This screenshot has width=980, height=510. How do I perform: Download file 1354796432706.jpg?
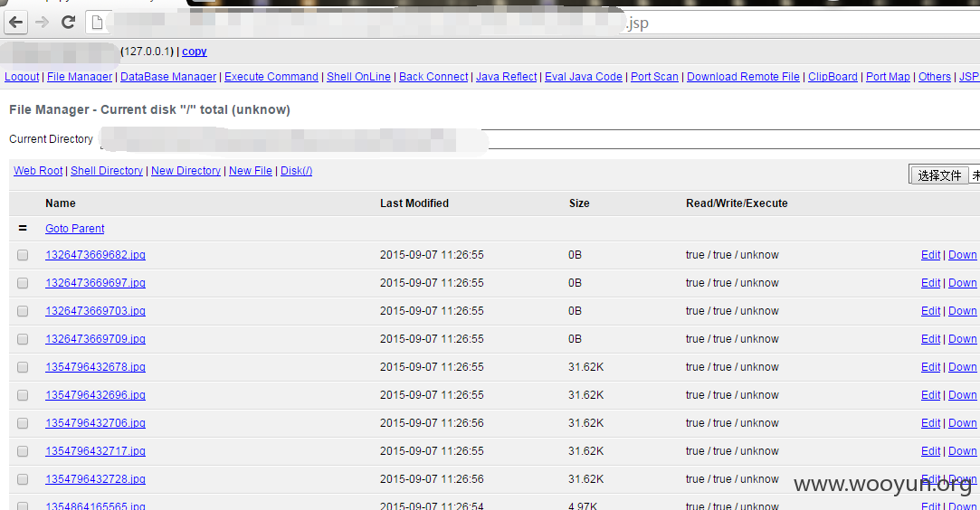point(963,423)
